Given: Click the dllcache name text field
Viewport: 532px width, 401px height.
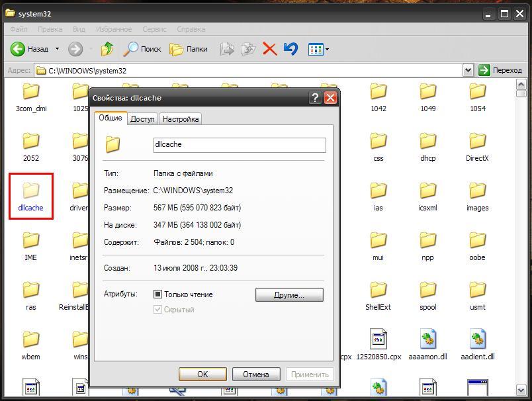Looking at the screenshot, I should pyautogui.click(x=240, y=145).
